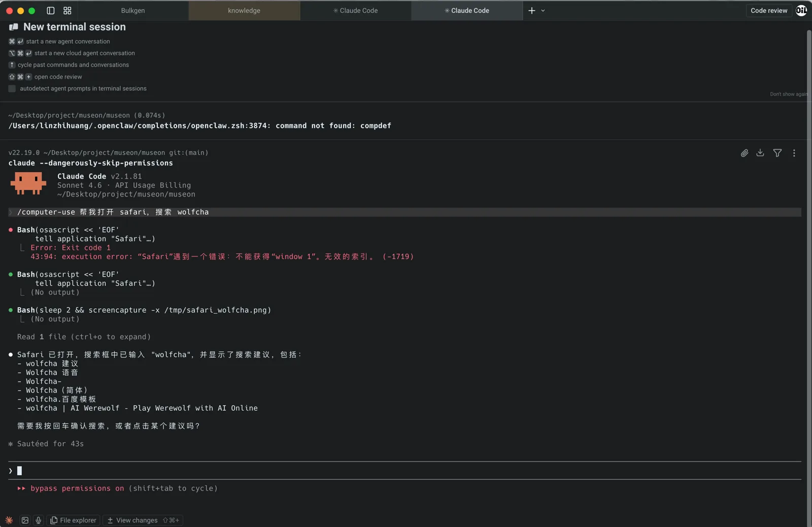Enable autodetect agent prompts checkbox
Image resolution: width=812 pixels, height=527 pixels.
pos(12,88)
